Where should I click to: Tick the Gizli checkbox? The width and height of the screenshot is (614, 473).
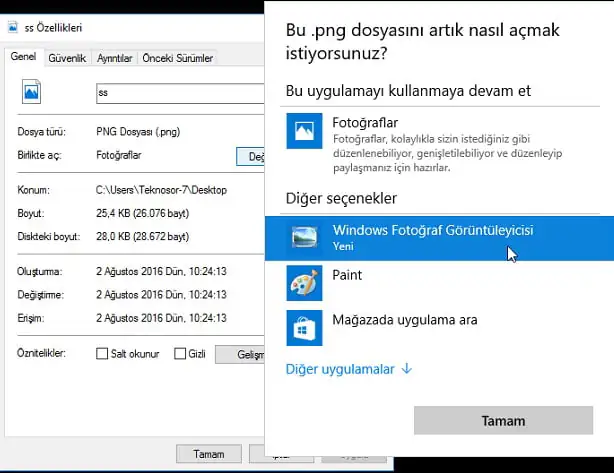180,354
